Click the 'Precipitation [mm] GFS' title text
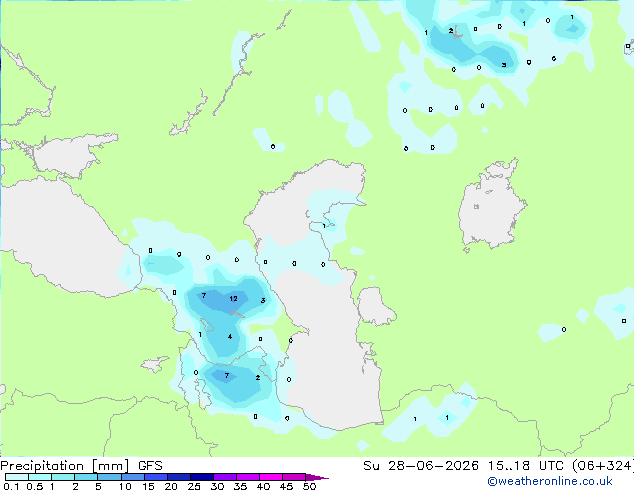Screen dimensions: 634x490 (x=81, y=466)
